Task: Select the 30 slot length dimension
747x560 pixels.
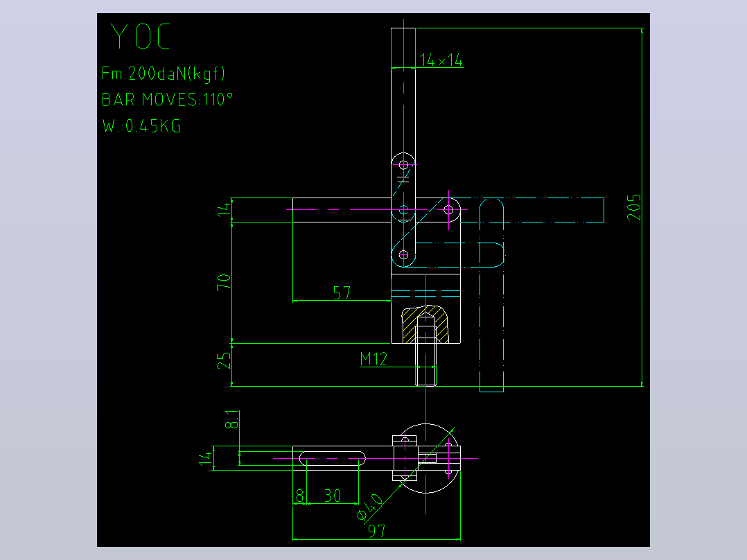Action: 333,496
